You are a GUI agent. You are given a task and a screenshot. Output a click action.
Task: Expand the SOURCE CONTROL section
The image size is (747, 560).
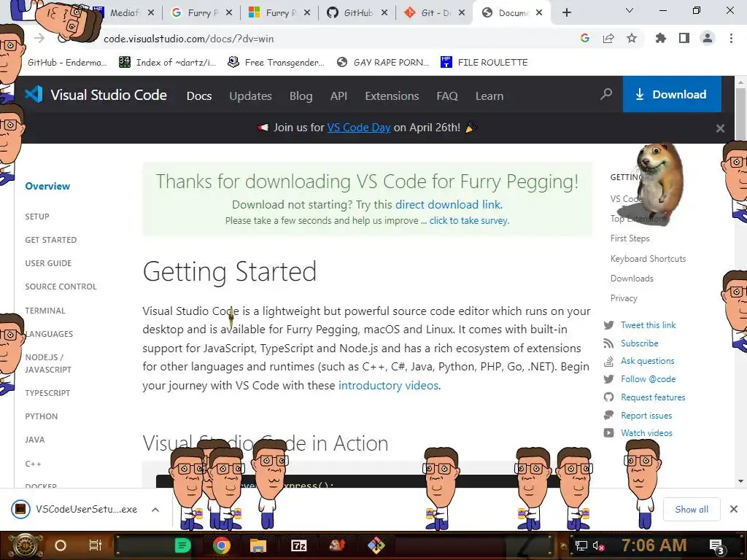click(61, 287)
